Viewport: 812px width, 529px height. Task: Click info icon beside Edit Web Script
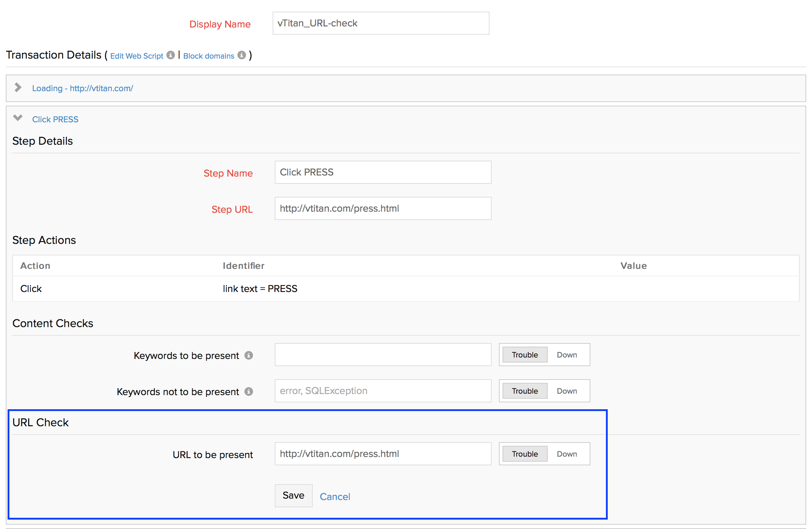coord(171,55)
